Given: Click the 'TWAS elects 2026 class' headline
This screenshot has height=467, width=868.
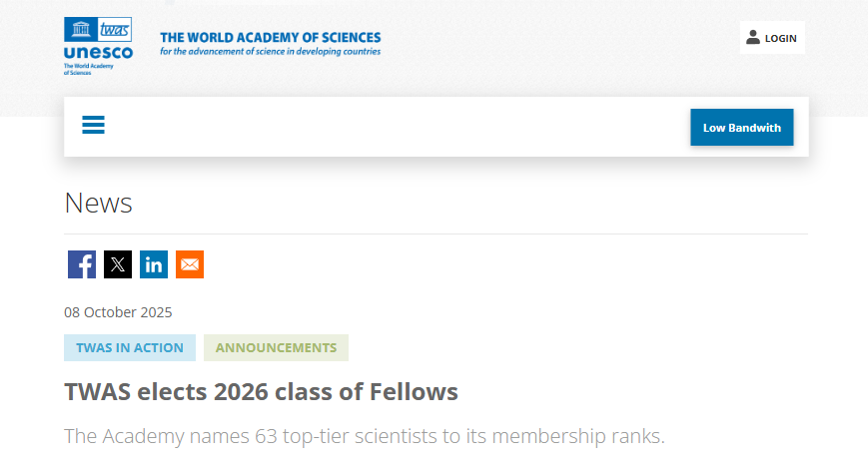Looking at the screenshot, I should point(261,392).
